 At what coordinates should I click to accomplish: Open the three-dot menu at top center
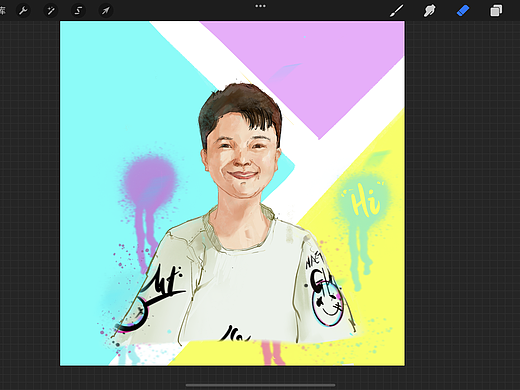[x=260, y=6]
